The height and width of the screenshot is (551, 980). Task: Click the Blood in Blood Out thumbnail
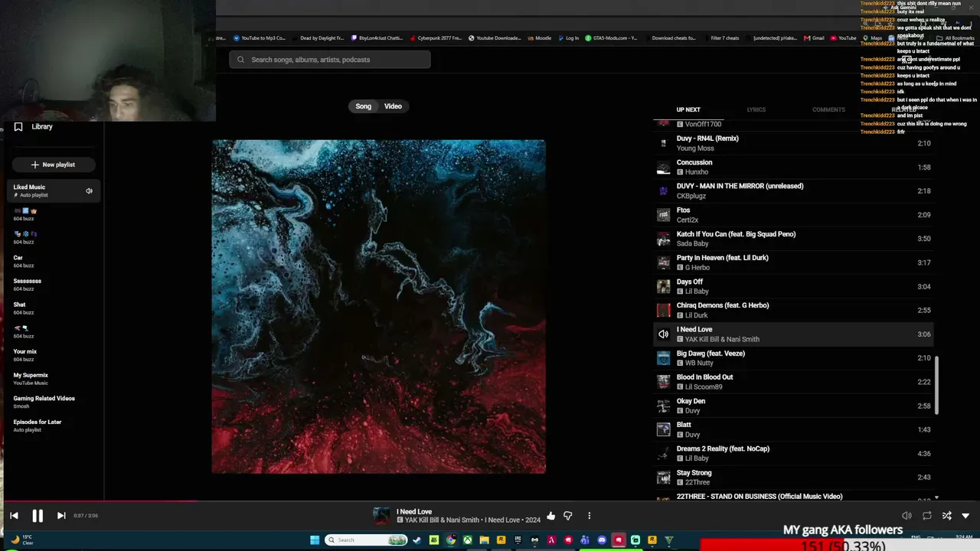pyautogui.click(x=663, y=382)
